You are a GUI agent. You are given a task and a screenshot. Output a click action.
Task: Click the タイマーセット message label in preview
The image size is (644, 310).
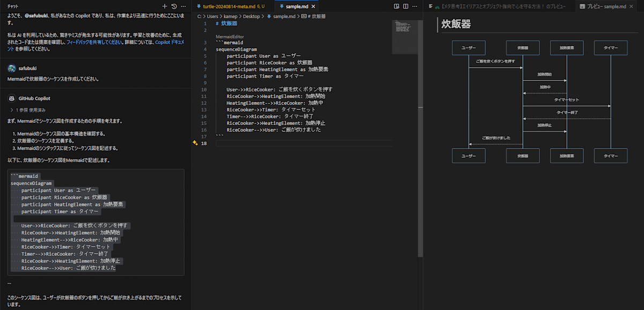[x=567, y=100]
